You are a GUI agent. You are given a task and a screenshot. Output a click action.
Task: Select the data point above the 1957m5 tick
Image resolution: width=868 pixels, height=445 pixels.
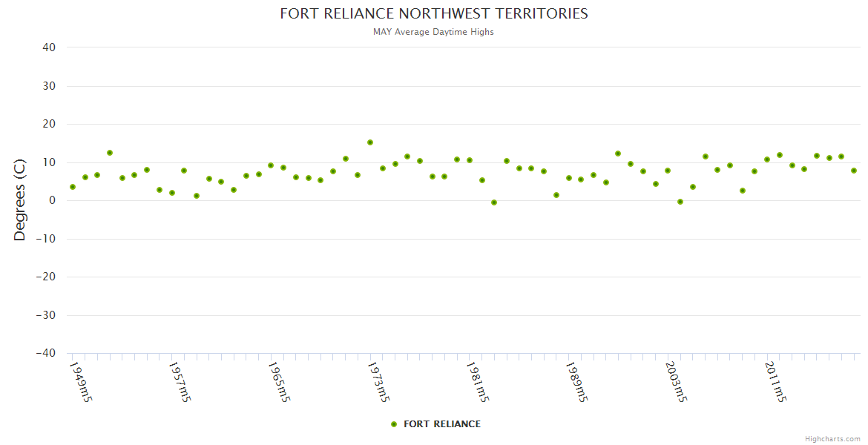click(x=172, y=193)
